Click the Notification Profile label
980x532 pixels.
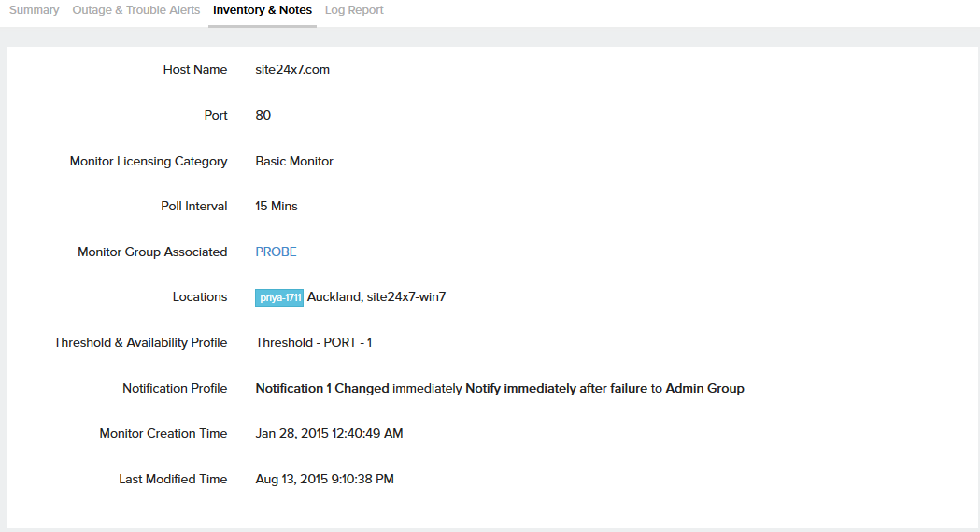175,388
